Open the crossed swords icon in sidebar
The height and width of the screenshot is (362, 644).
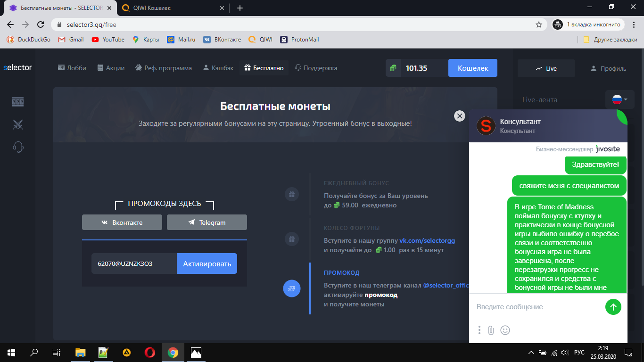coord(18,124)
